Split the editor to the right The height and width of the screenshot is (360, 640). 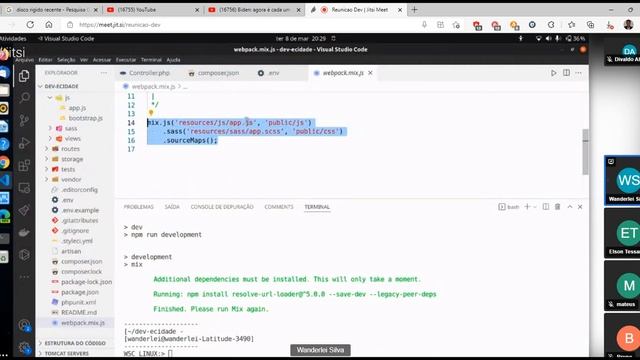click(x=567, y=73)
